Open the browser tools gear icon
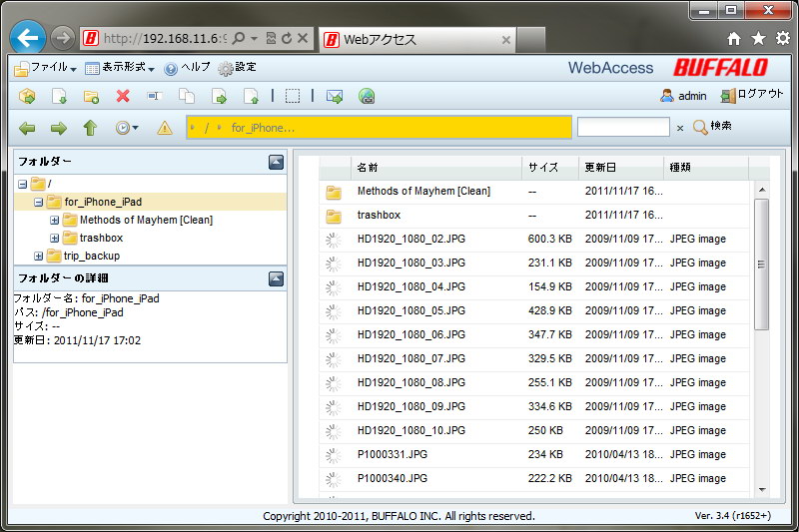The image size is (799, 532). click(x=783, y=38)
